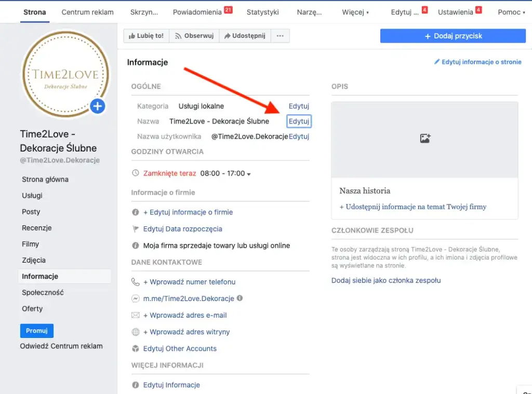Switch to the Statystyki tab
Viewport: 532px width, 394px height.
262,11
